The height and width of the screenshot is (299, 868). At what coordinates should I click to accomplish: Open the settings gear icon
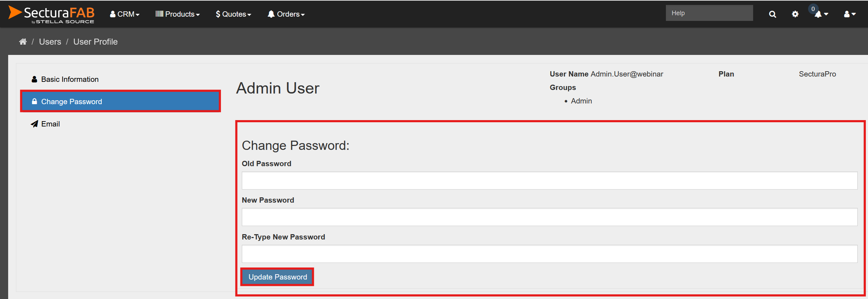click(795, 14)
